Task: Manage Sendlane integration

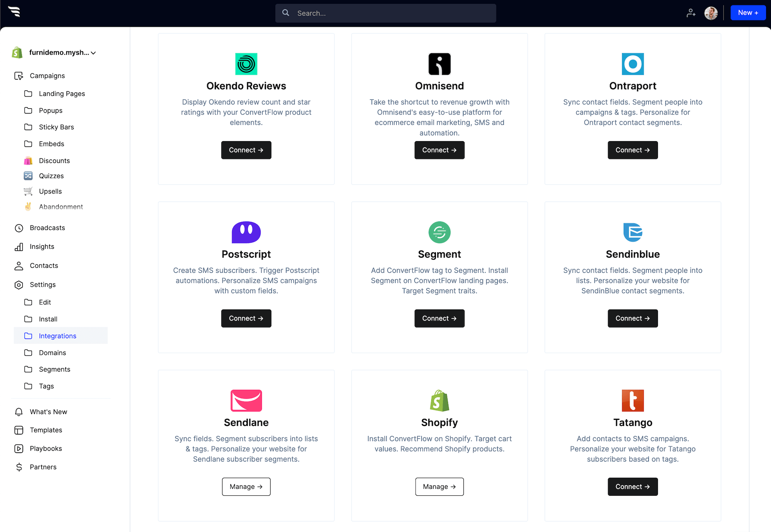Action: click(246, 487)
